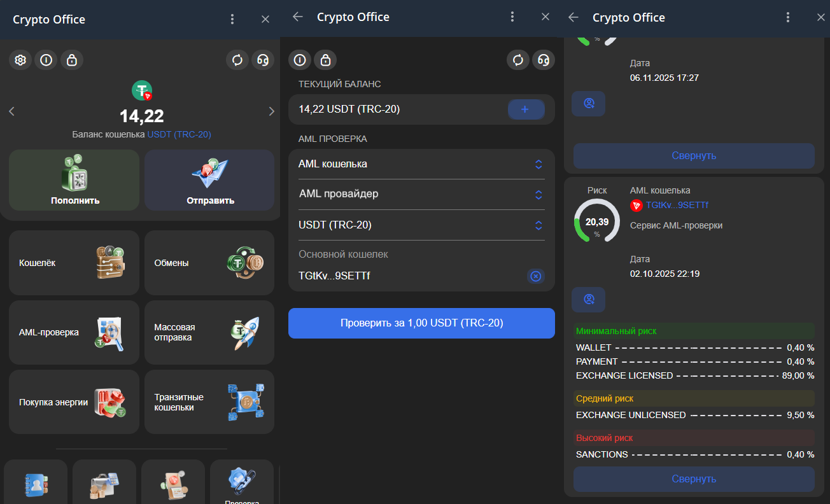Click the 20,39 % risk gauge
Screen dimensions: 830x504
coord(597,221)
